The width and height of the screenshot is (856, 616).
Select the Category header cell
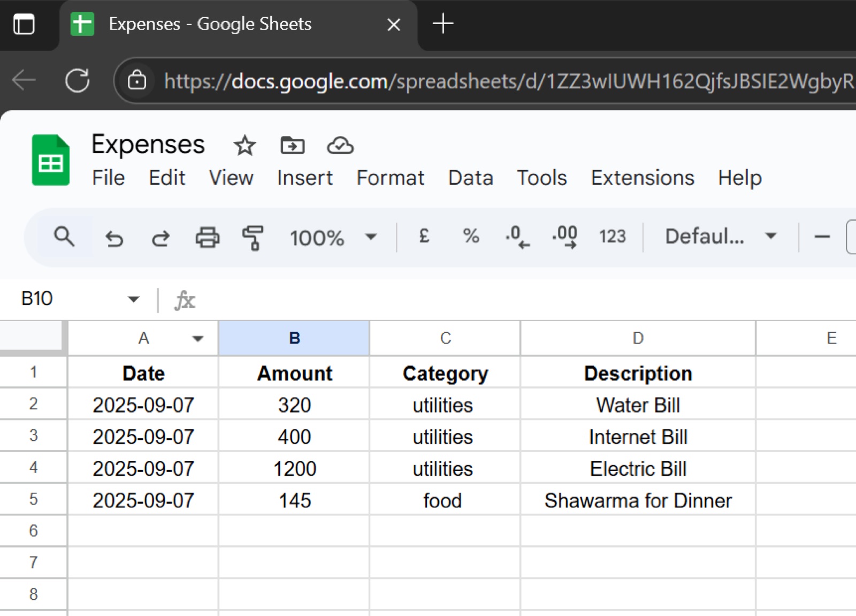tap(445, 372)
